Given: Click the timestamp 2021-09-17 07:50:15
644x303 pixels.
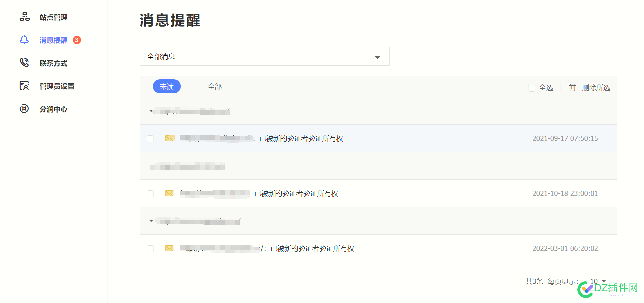Looking at the screenshot, I should coord(565,138).
